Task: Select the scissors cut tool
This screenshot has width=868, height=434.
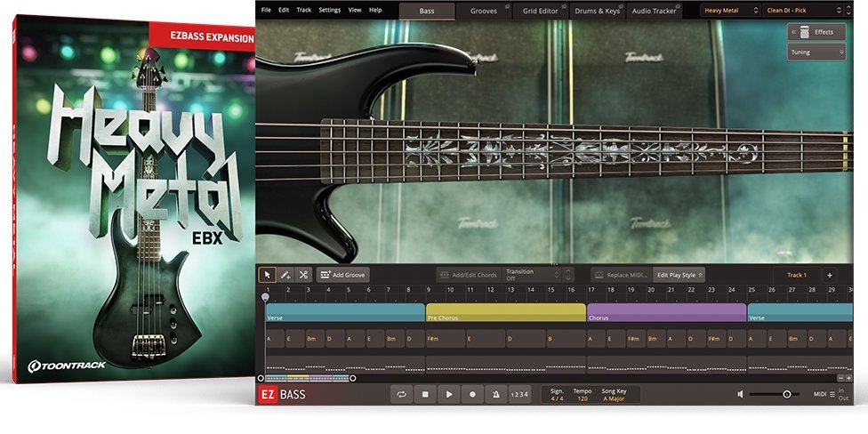Action: (303, 275)
